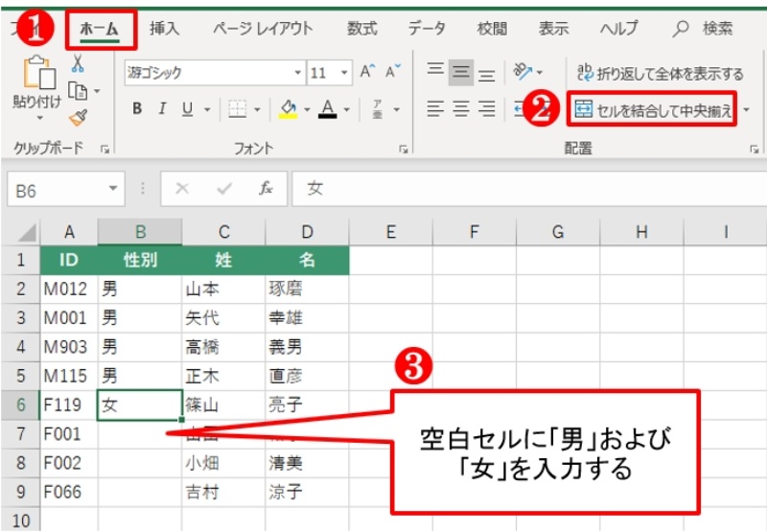This screenshot has height=532, width=767.
Task: Open the Name Box dropdown showing B6
Action: 115,189
